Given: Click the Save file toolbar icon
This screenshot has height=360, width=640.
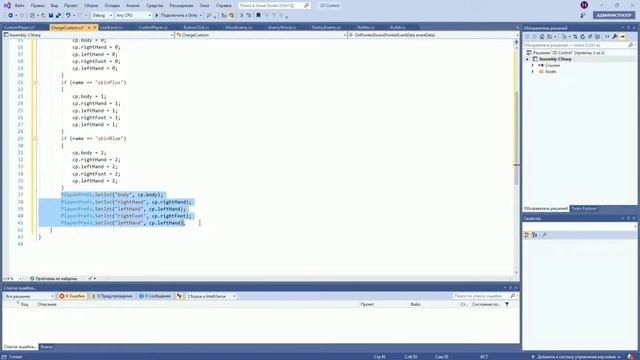Looking at the screenshot, I should 51,15.
